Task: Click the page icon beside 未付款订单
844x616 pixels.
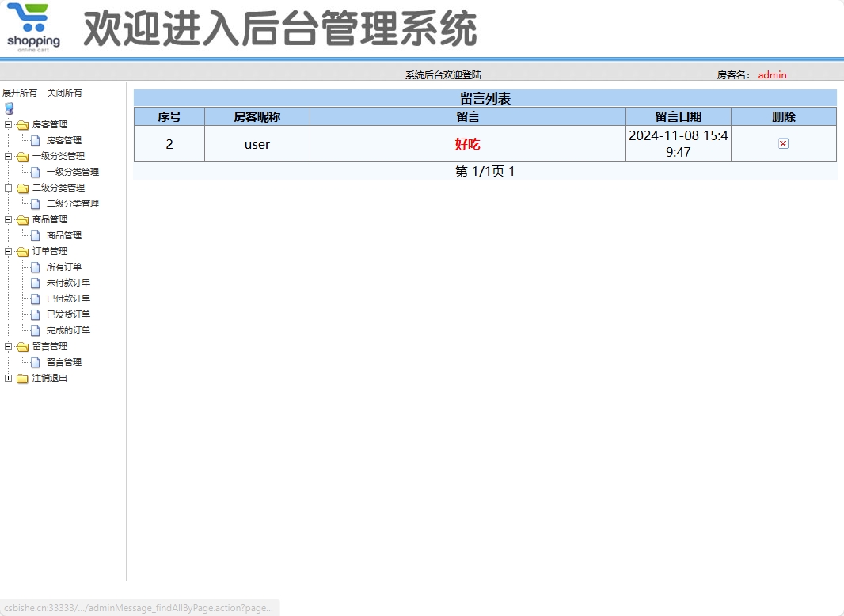Action: point(35,283)
